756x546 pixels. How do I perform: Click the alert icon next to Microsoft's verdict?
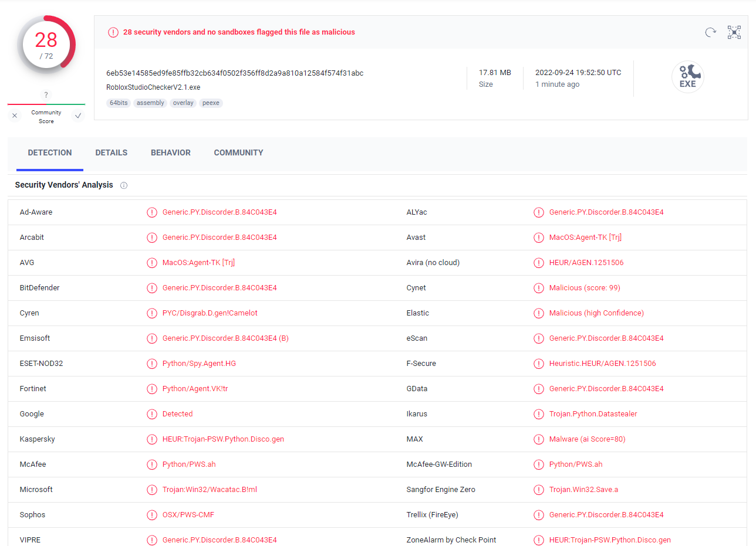[152, 489]
